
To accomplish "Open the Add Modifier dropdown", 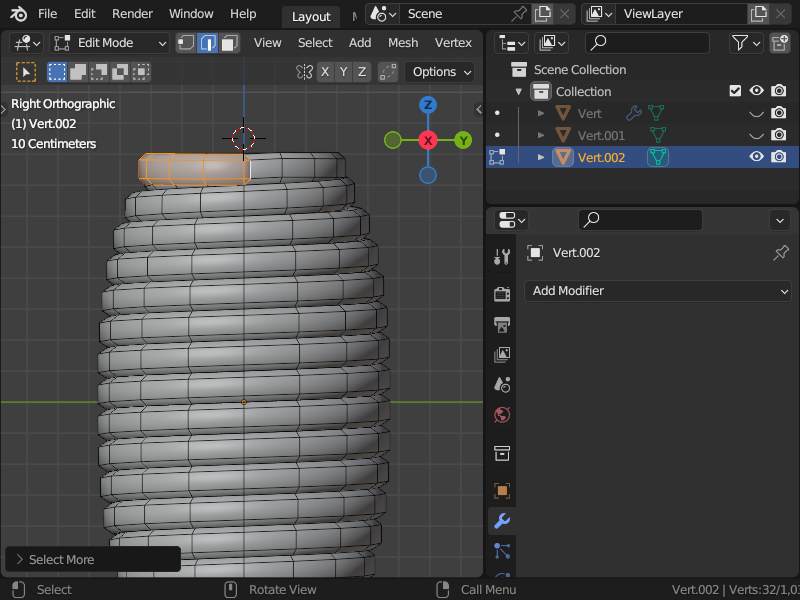I will coord(658,291).
